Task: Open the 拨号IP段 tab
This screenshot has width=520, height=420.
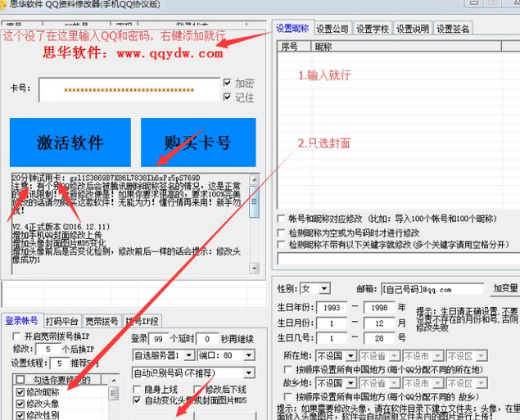Action: click(x=142, y=321)
